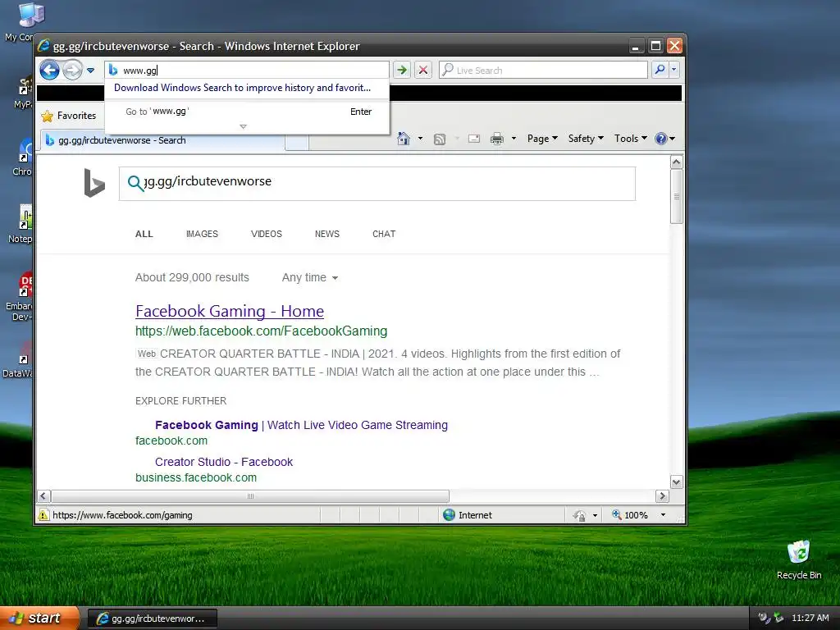Viewport: 840px width, 630px height.
Task: Click the vertical scrollbar up arrow
Action: coord(677,162)
